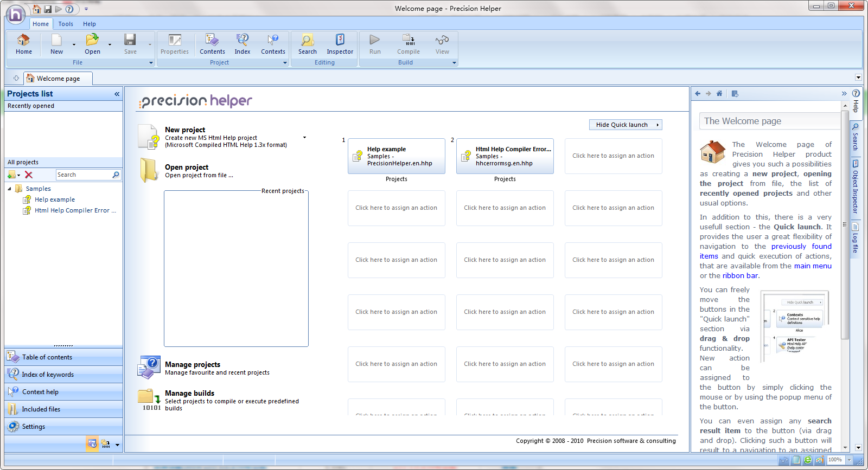Click the Home button in the ribbon

[24, 44]
